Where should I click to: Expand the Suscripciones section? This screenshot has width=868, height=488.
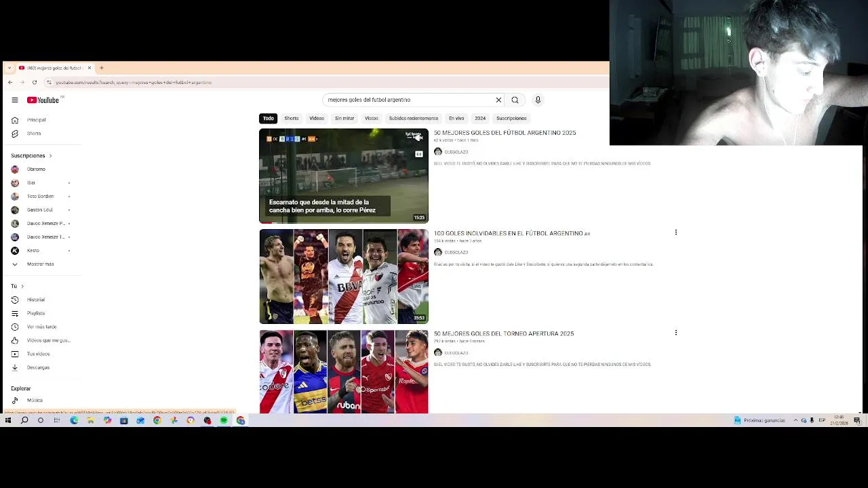click(x=32, y=156)
